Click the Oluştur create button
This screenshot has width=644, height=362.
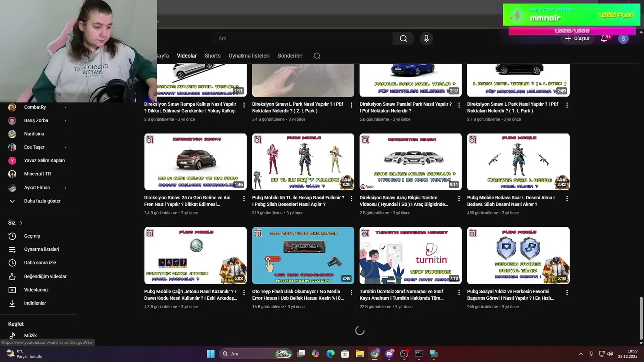577,39
